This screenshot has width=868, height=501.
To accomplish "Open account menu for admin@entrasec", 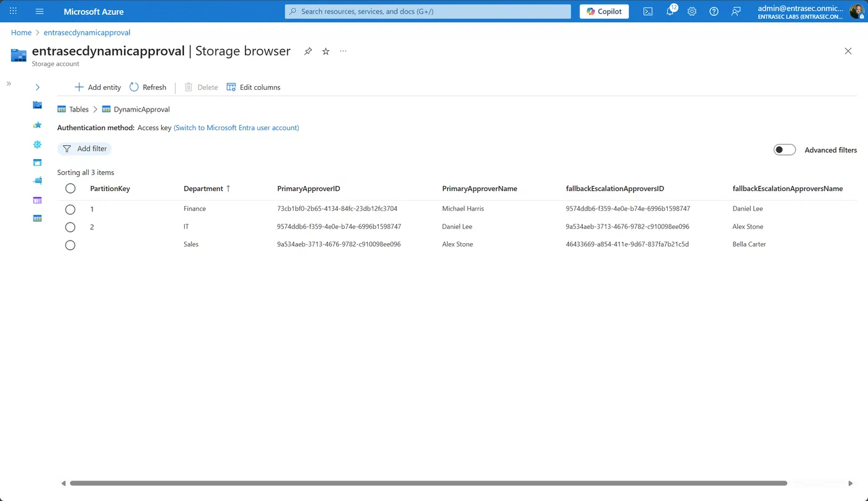I will coord(810,11).
